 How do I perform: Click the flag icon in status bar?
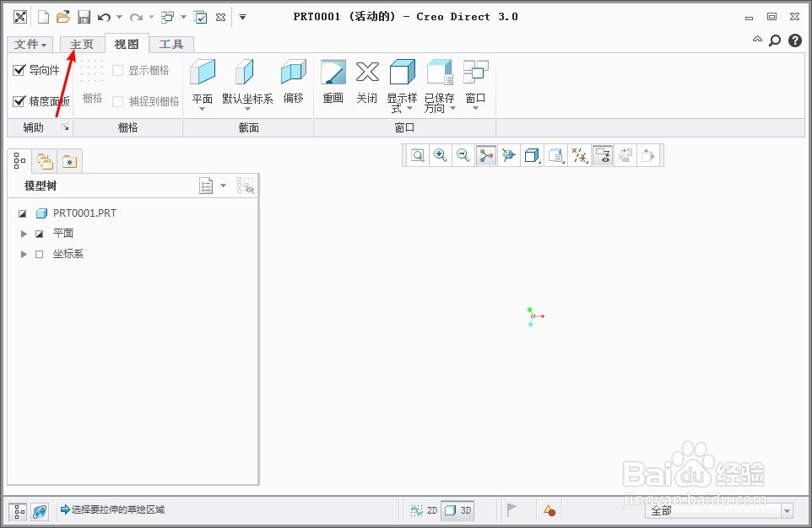512,510
